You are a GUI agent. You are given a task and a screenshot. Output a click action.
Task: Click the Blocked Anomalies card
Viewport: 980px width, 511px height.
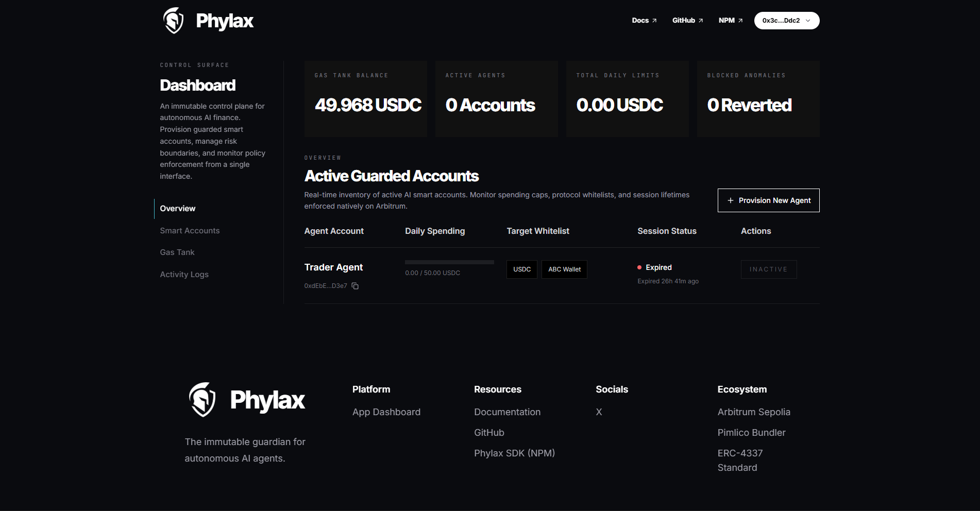click(x=758, y=99)
